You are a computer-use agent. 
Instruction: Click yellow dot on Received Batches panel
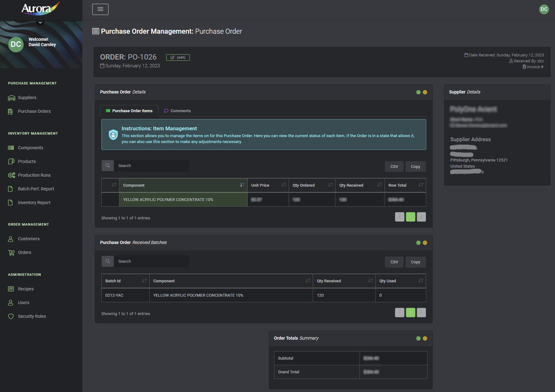[x=425, y=243]
